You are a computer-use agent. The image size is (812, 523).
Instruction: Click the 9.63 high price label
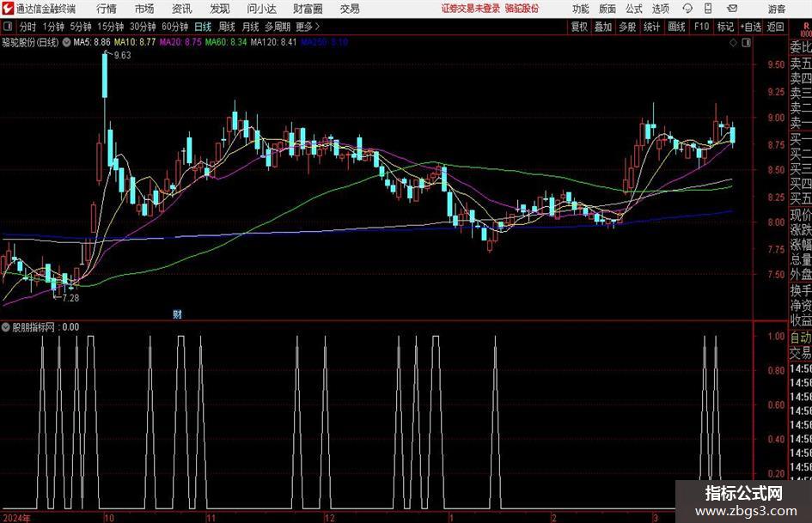click(123, 56)
